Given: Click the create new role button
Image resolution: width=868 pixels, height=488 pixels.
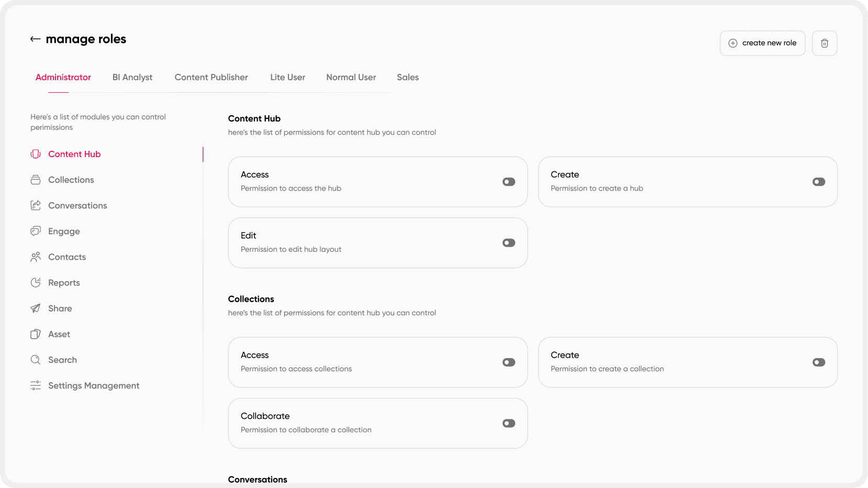Looking at the screenshot, I should 762,43.
